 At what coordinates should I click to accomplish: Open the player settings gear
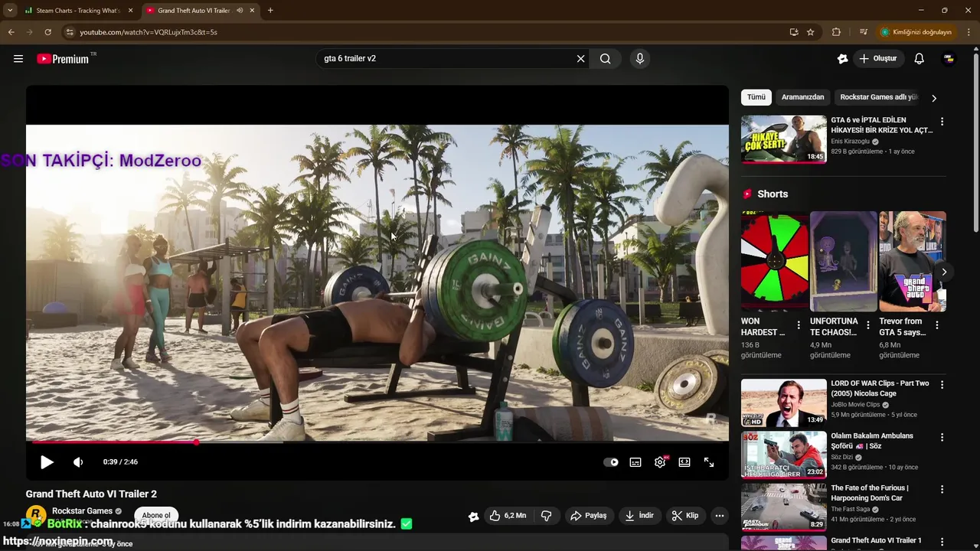point(660,462)
